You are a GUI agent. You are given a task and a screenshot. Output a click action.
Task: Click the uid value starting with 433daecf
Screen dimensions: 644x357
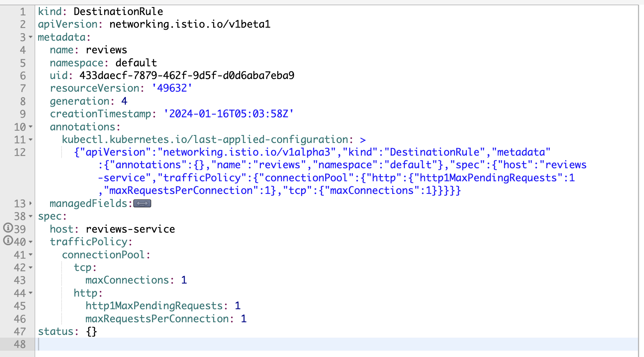tap(187, 75)
